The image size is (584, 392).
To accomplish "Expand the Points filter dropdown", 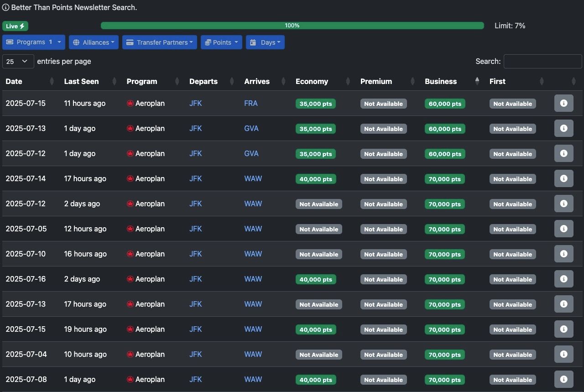I will (221, 42).
